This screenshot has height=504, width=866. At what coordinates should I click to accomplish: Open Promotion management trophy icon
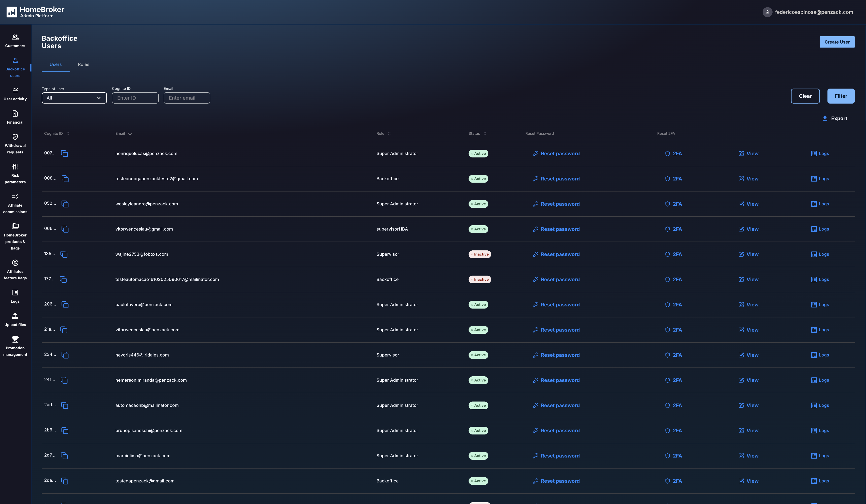coord(15,339)
